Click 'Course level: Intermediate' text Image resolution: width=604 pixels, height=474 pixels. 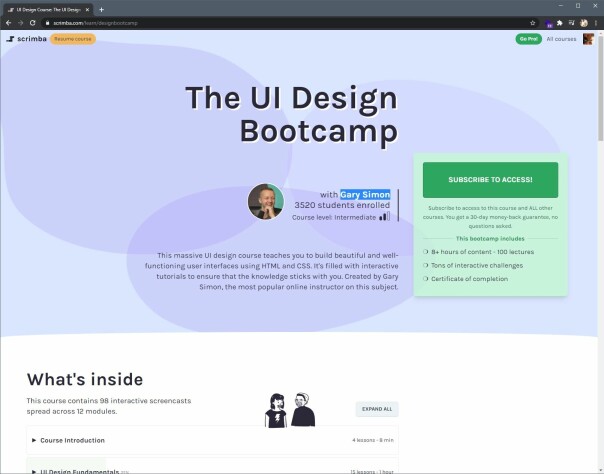click(334, 218)
